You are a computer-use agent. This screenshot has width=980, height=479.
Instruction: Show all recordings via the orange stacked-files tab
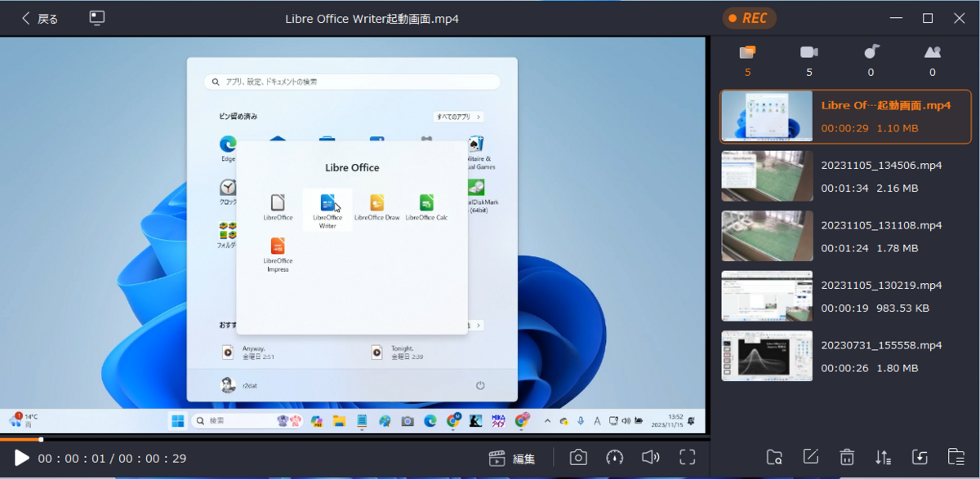tap(747, 52)
